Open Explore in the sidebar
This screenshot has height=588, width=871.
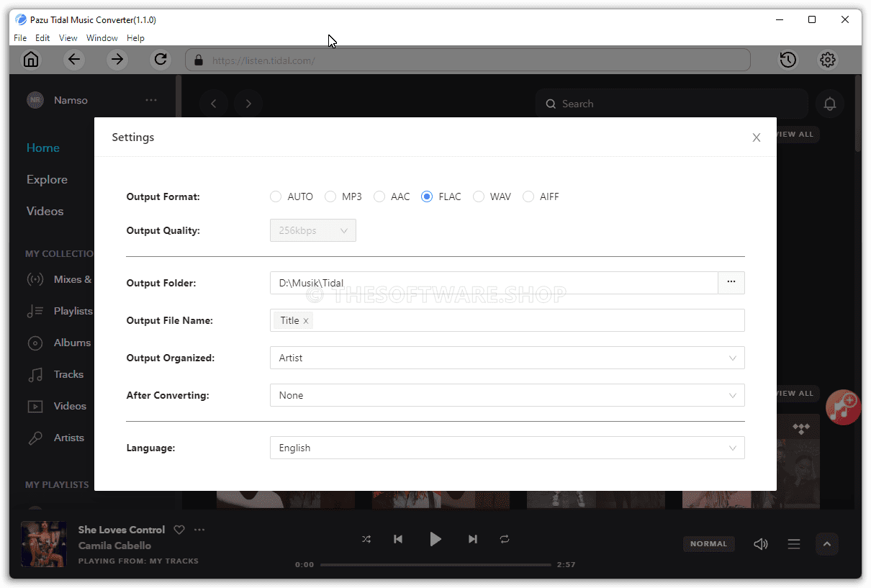tap(47, 179)
